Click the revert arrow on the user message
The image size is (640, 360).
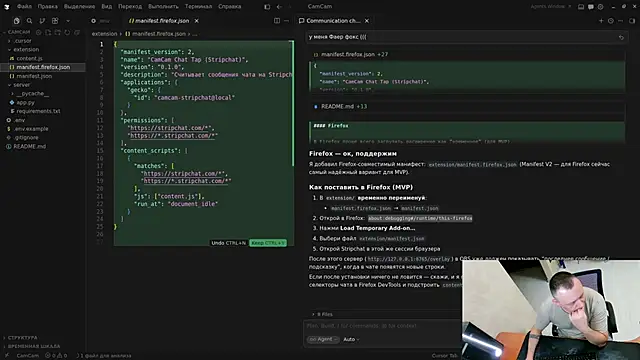[621, 37]
